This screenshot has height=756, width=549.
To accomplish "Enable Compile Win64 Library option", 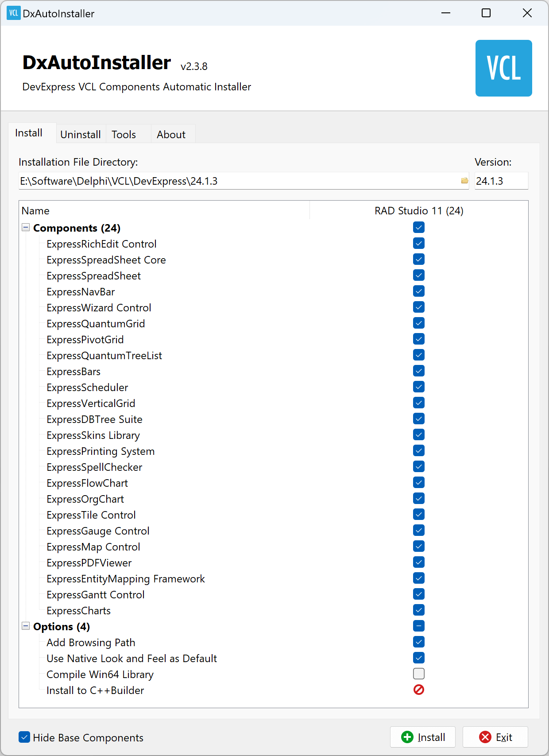I will click(x=419, y=674).
